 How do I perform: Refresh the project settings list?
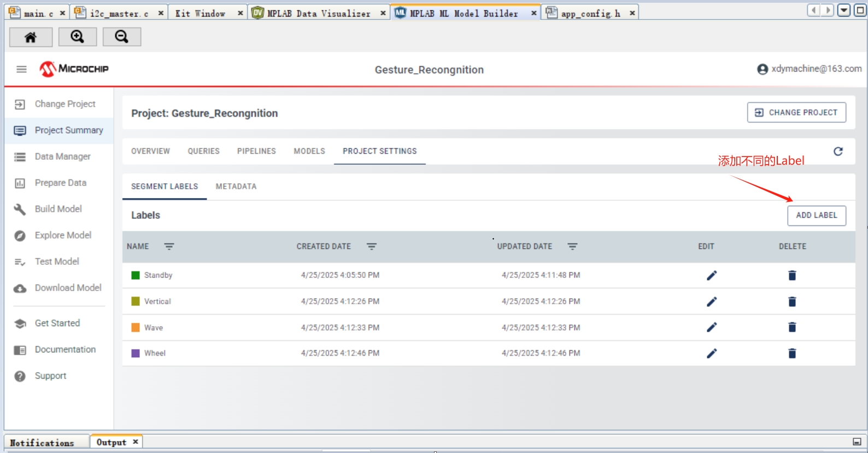[x=838, y=152]
